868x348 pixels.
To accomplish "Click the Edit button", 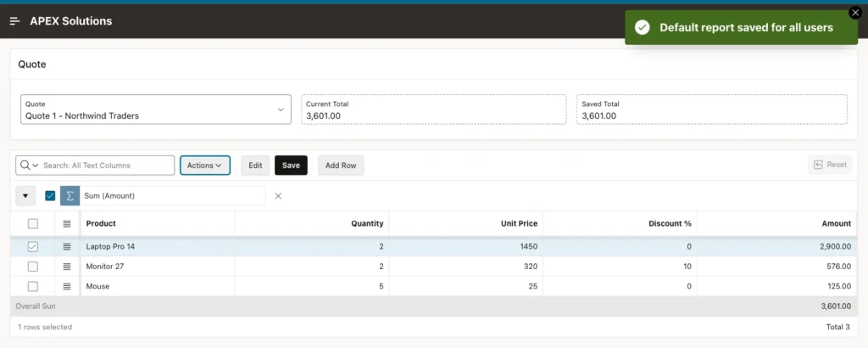I will pos(255,166).
